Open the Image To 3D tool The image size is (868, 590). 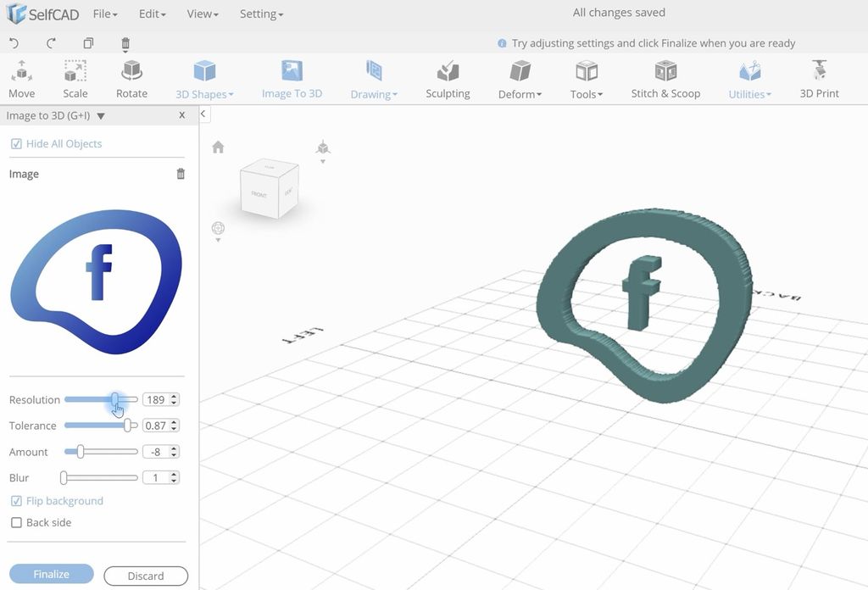(292, 80)
